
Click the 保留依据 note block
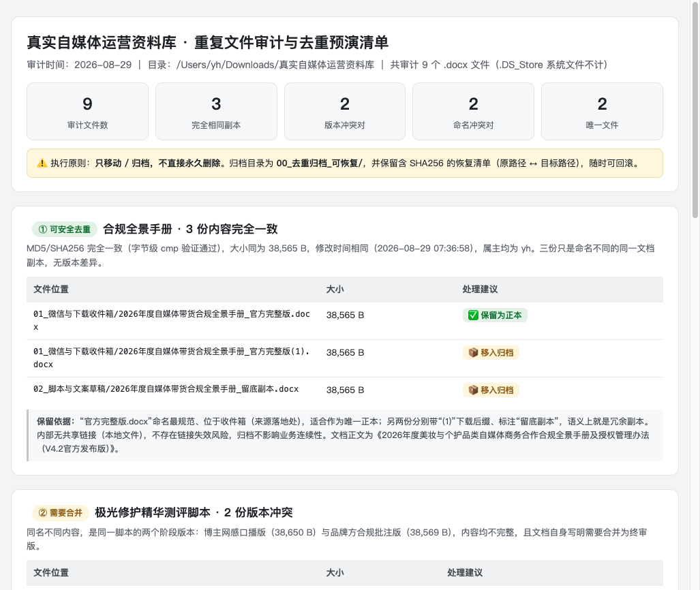point(345,435)
